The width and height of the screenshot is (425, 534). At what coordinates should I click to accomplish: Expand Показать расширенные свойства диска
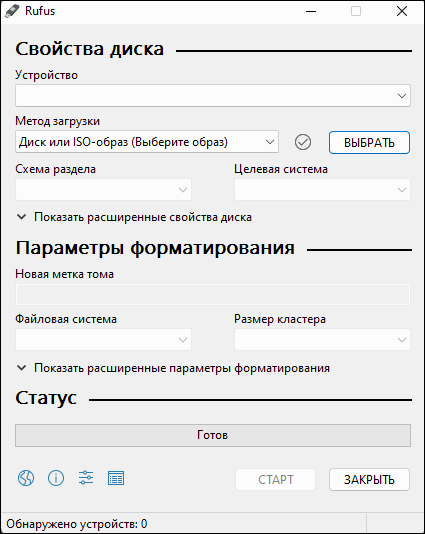[135, 217]
